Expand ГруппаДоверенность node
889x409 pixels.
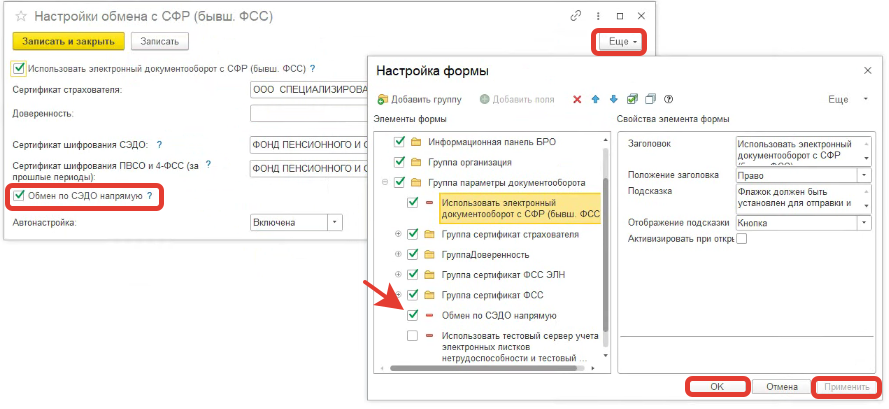398,254
